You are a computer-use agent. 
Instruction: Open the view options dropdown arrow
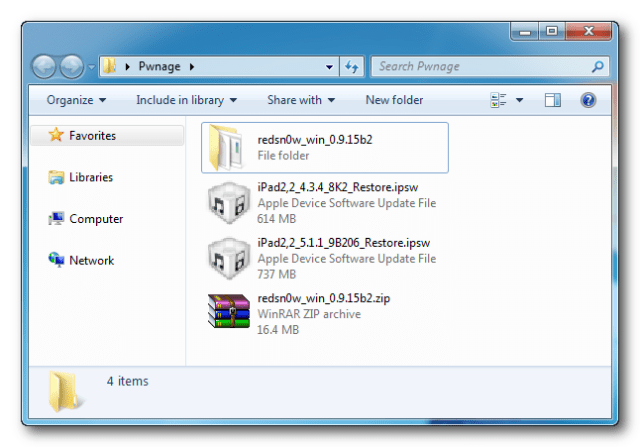point(519,100)
